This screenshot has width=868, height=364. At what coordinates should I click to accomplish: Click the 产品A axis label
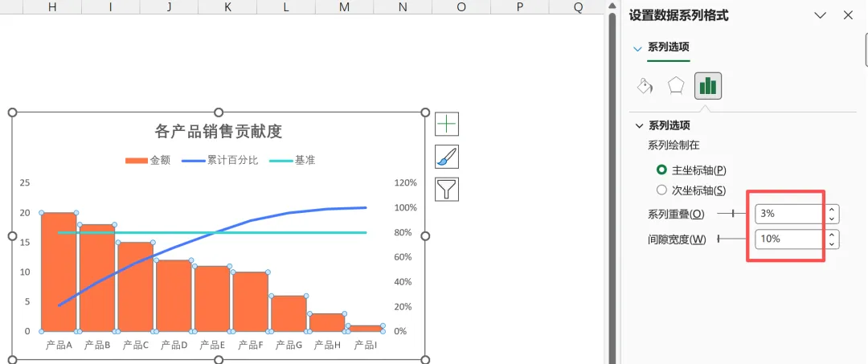(x=59, y=346)
